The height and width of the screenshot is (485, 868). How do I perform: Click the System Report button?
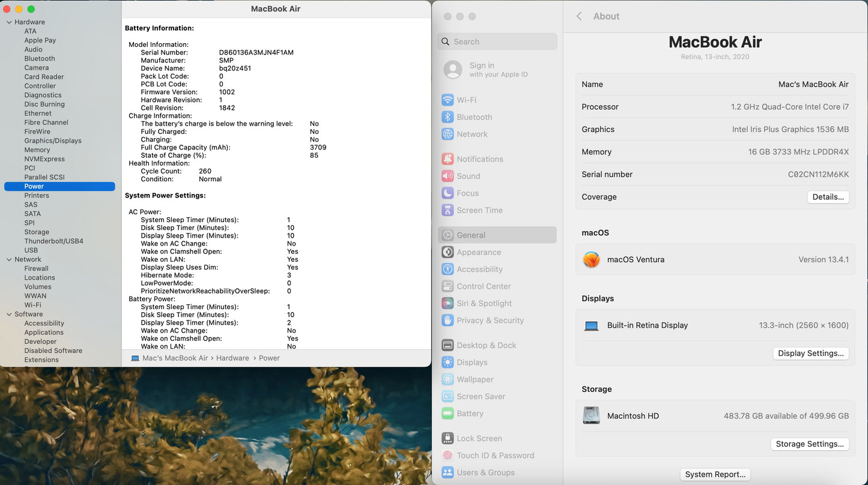(x=715, y=474)
